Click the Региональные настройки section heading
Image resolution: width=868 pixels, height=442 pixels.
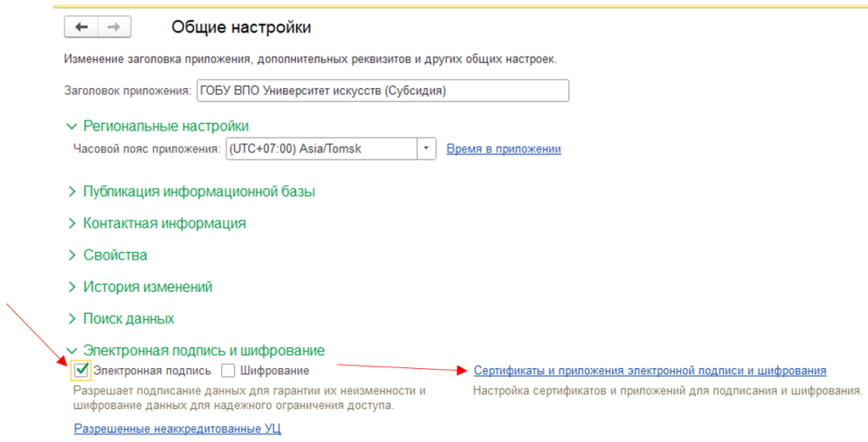165,126
